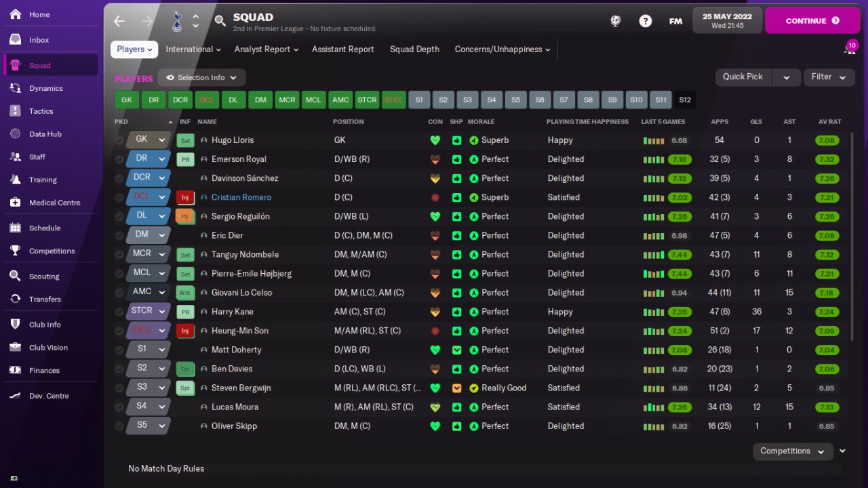Screen dimensions: 868x488
Task: Tick the pick circle for Matt Doherty
Action: click(x=119, y=350)
